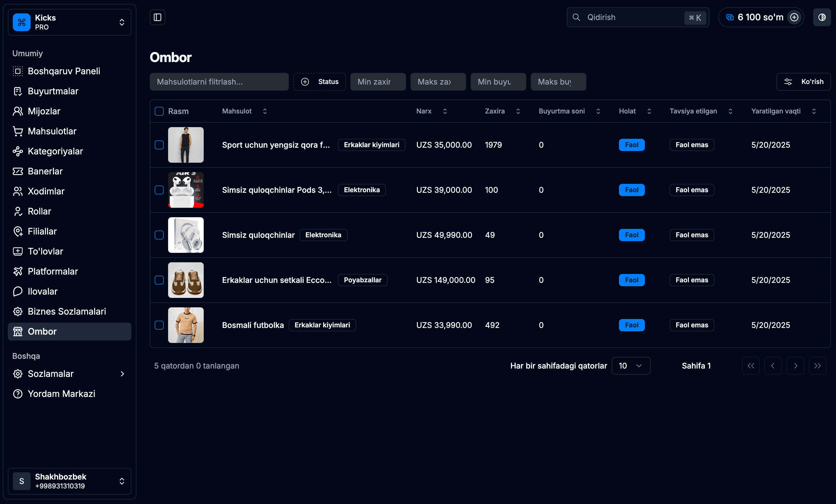Select the Platformalar sidebar icon
This screenshot has height=504, width=836.
tap(18, 271)
